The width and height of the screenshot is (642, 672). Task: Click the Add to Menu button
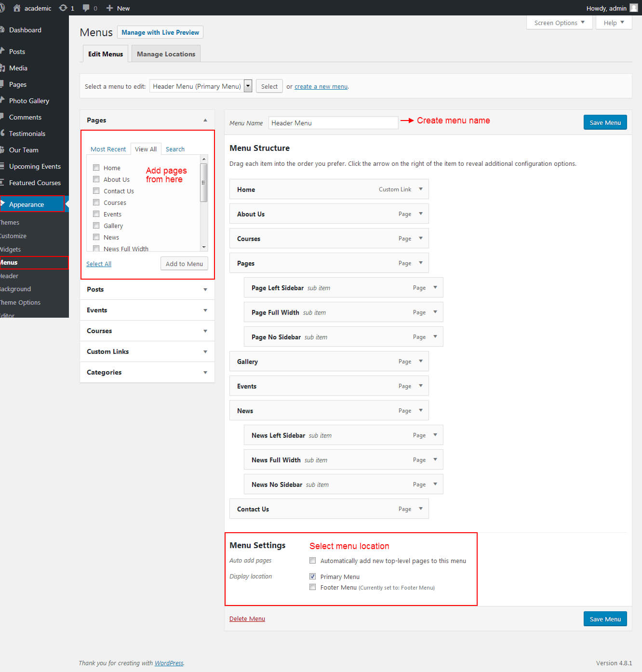[184, 264]
